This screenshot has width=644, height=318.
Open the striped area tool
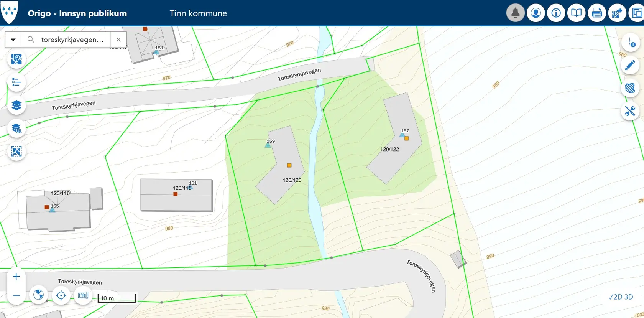click(630, 88)
